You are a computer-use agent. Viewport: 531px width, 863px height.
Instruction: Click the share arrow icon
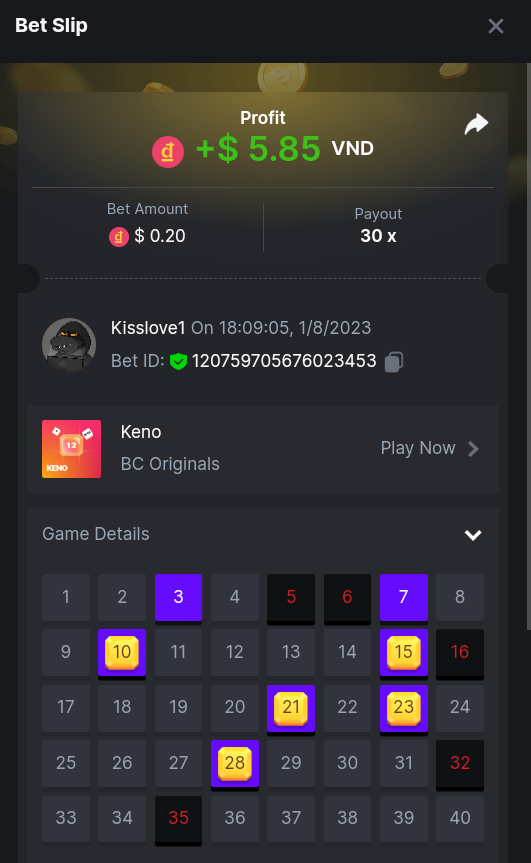point(476,124)
